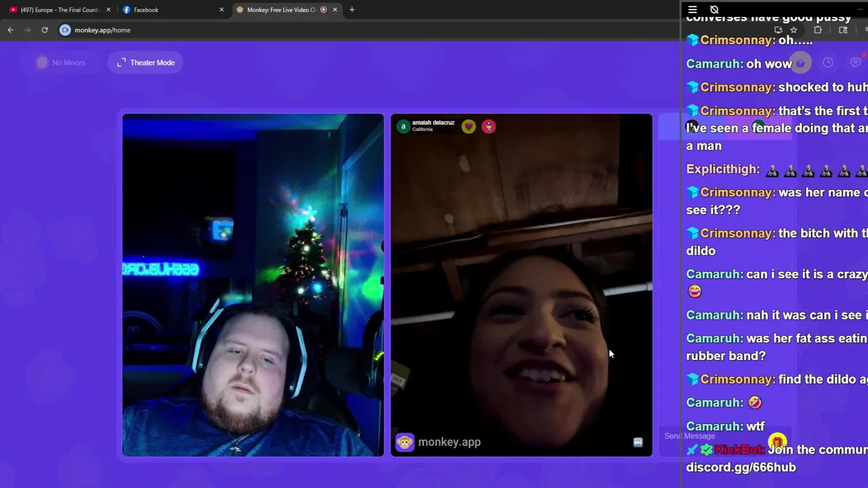Click amaiah delacruz name label
Viewport: 868px width, 488px height.
tap(433, 123)
